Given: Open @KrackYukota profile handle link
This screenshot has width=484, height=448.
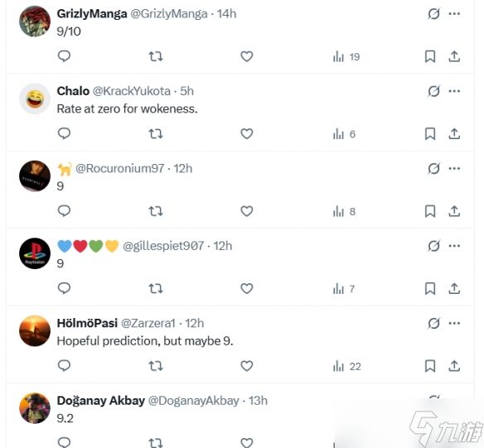Looking at the screenshot, I should coord(132,91).
